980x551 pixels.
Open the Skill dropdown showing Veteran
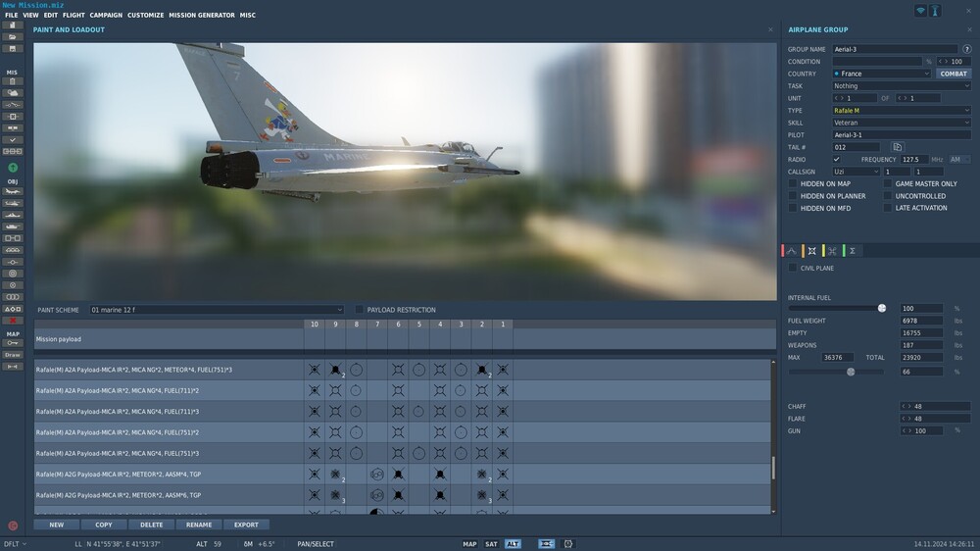(x=902, y=123)
